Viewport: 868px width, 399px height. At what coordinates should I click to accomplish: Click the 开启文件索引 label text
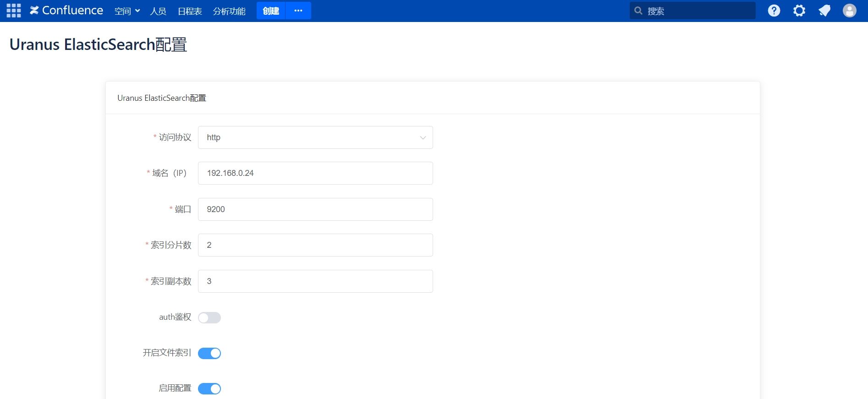[x=167, y=353]
